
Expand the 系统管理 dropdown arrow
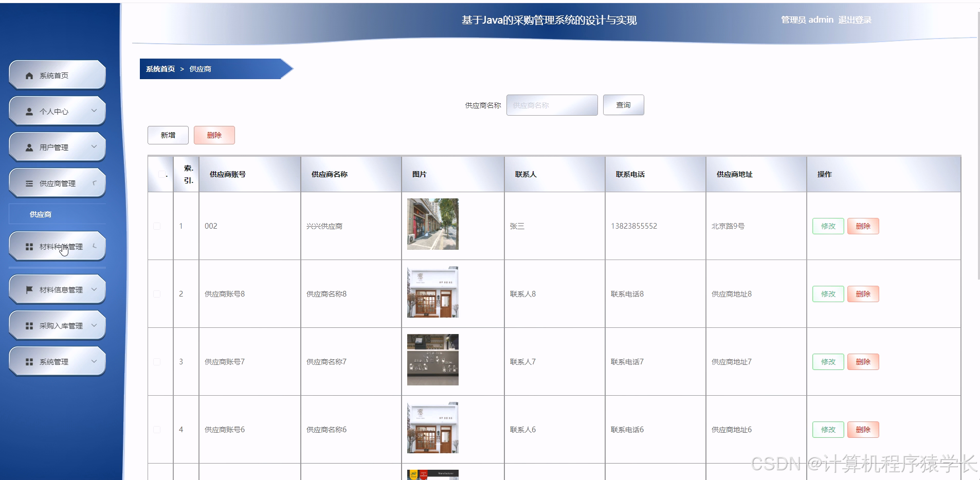[94, 361]
